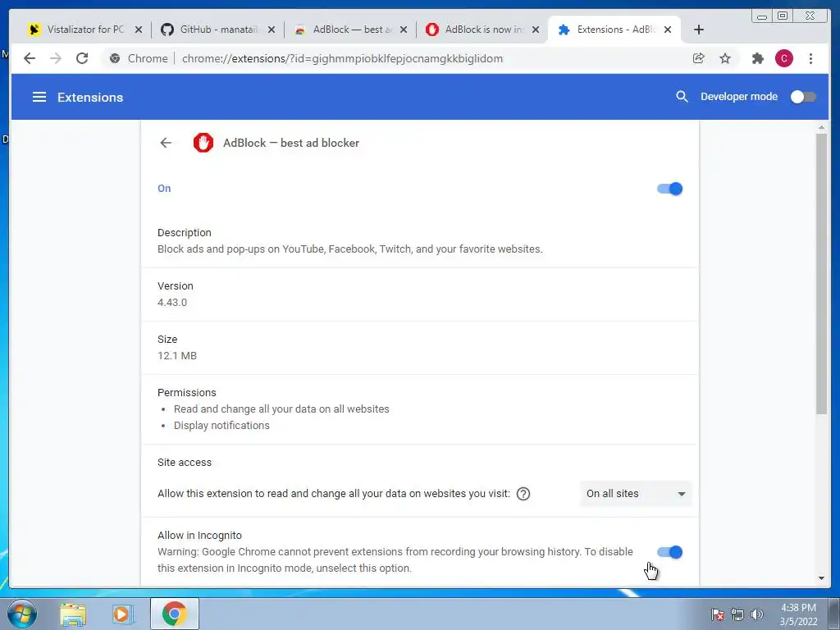Switch to Vistalizator for PC tab
Screen dimensions: 840x630
point(85,30)
